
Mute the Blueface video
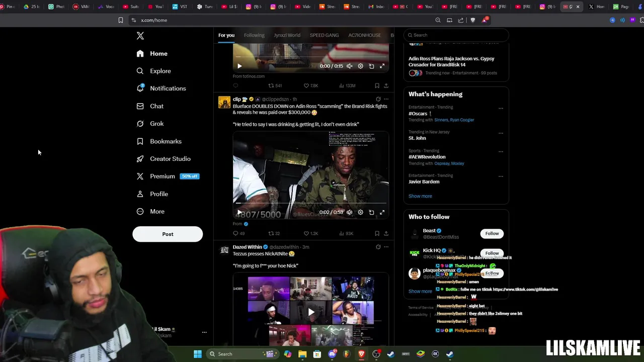(349, 212)
